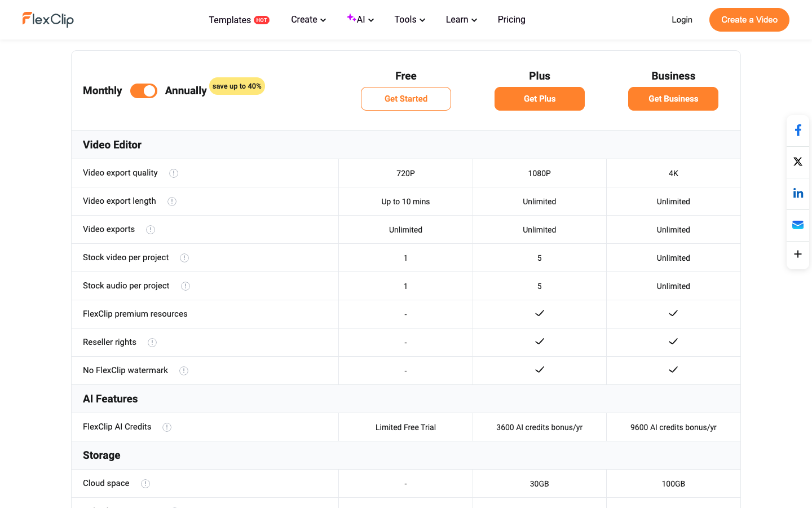The height and width of the screenshot is (508, 812).
Task: Click info icon for Reseller rights
Action: 152,343
